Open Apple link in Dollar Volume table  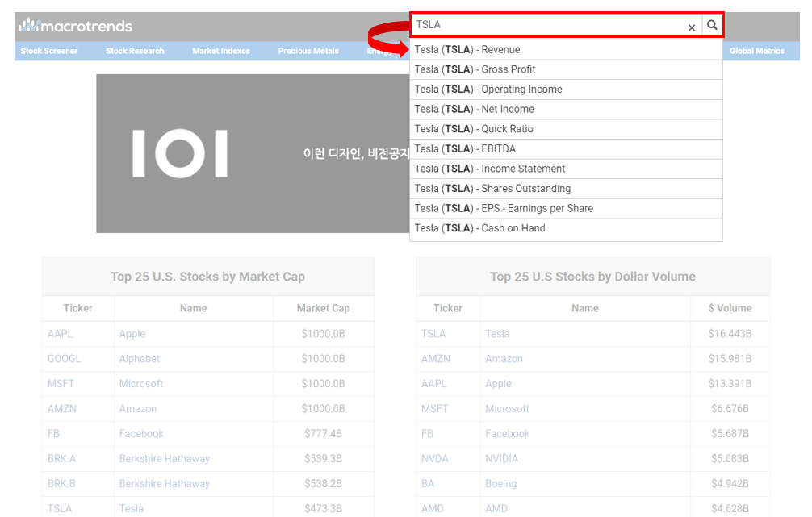[x=498, y=383]
